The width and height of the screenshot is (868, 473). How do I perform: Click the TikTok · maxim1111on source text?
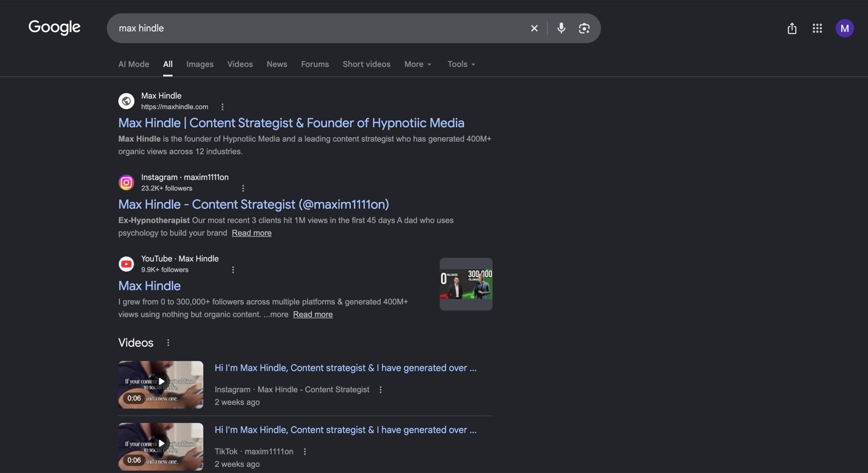[254, 451]
